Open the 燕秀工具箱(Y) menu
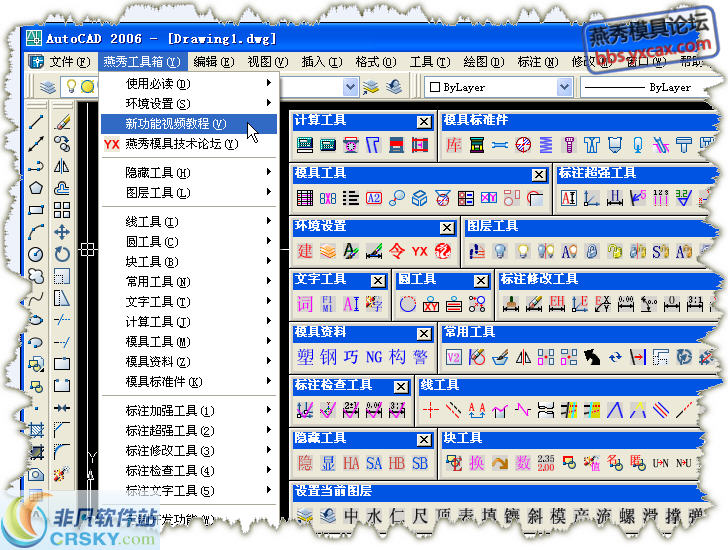 coord(142,62)
